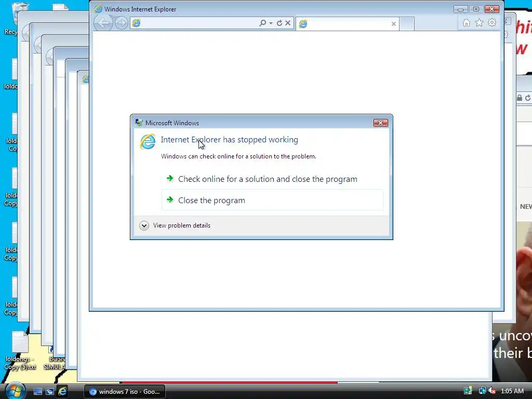Image resolution: width=532 pixels, height=399 pixels.
Task: Click the first tray icon beside the network icon
Action: (x=468, y=391)
